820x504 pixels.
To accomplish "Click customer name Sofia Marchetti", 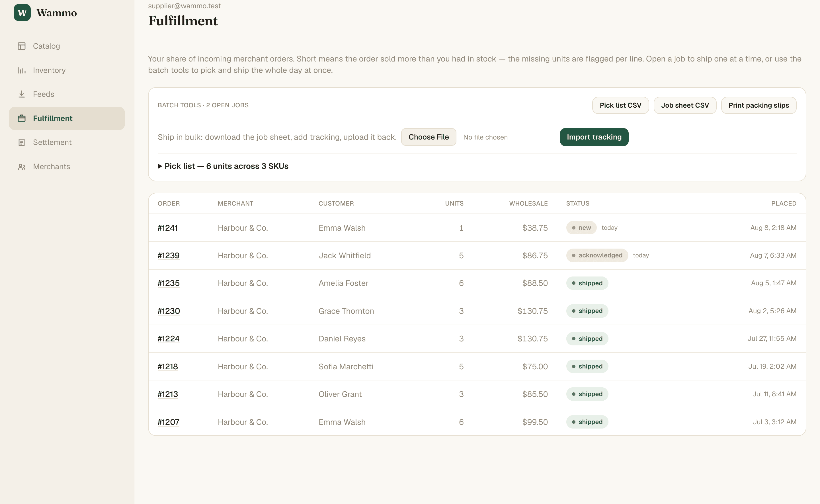I will click(346, 367).
